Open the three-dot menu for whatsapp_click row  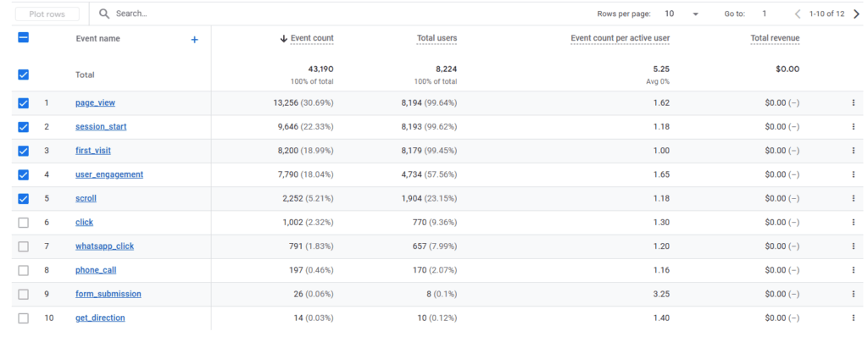click(853, 246)
